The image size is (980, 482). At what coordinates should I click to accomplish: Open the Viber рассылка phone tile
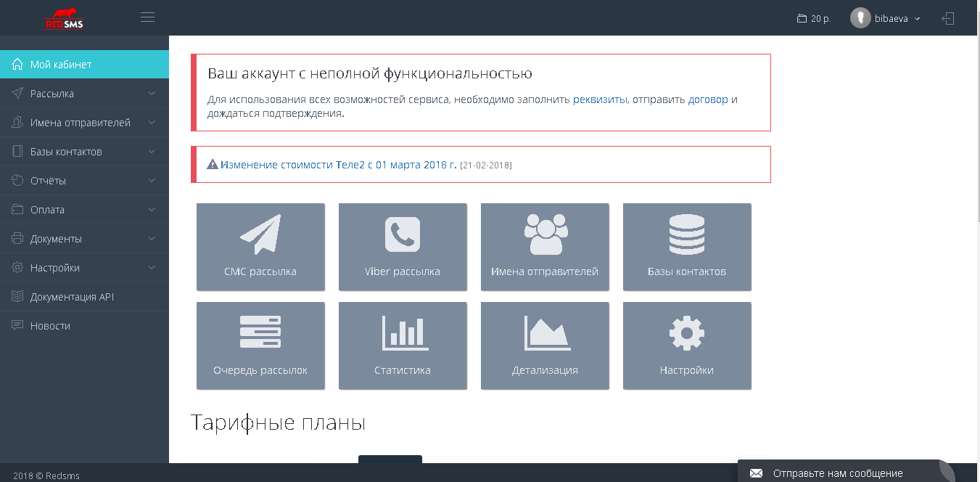403,247
